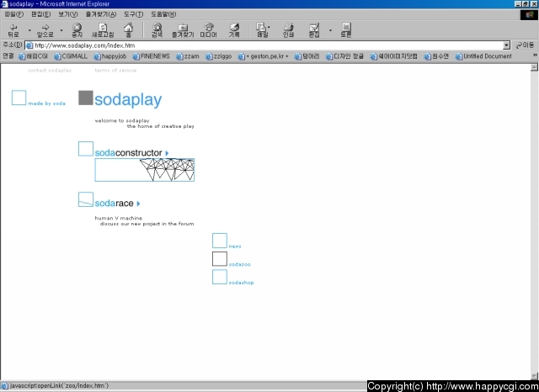Show more links with the chevron
The height and width of the screenshot is (392, 539).
click(x=535, y=56)
